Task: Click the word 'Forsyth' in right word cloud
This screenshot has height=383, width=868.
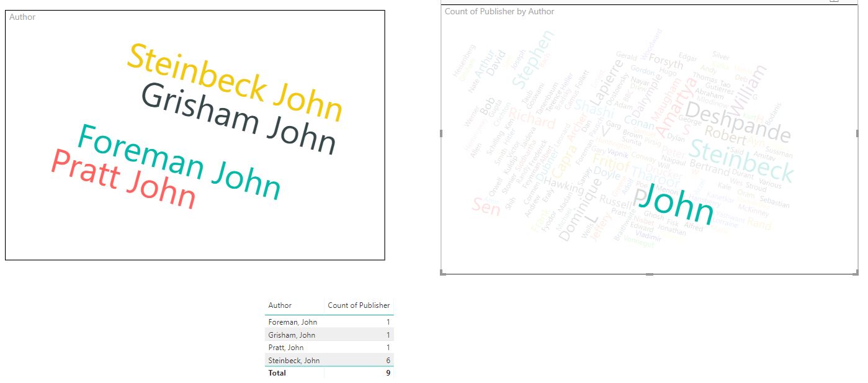Action: [666, 62]
